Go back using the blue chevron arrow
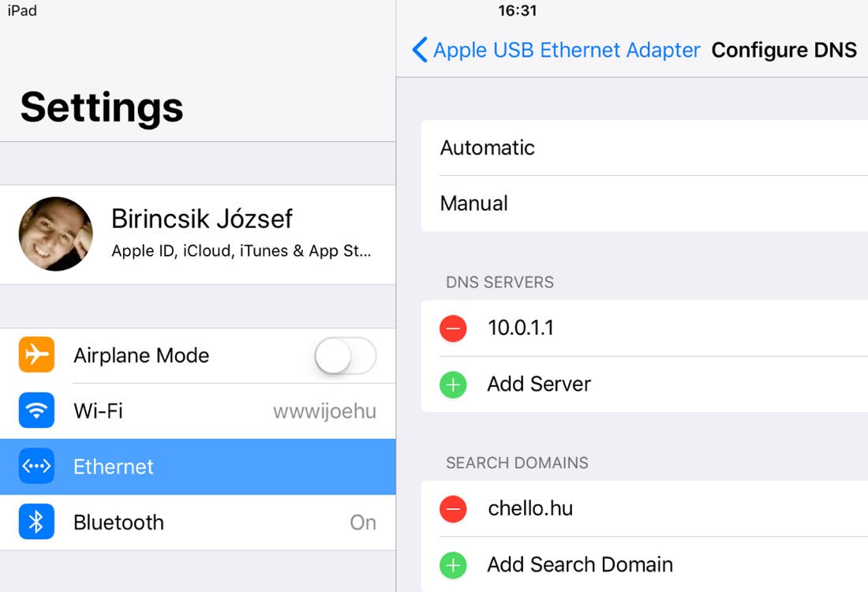The image size is (868, 592). (x=420, y=50)
